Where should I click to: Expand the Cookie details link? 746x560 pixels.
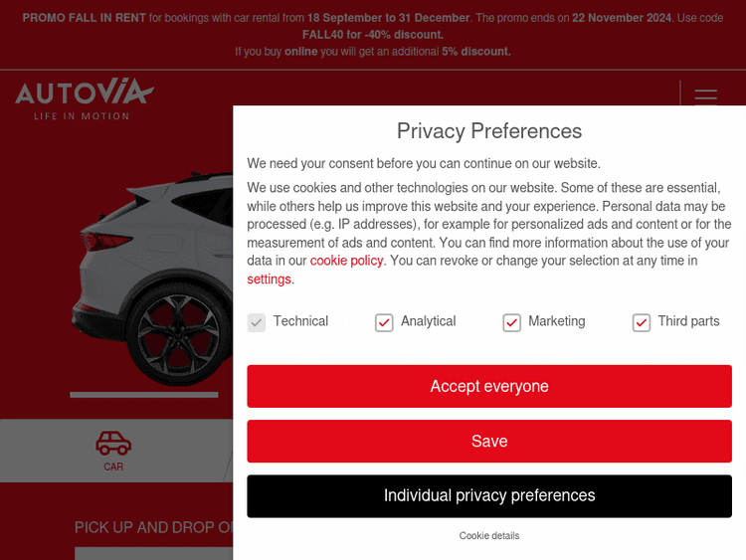coord(489,536)
